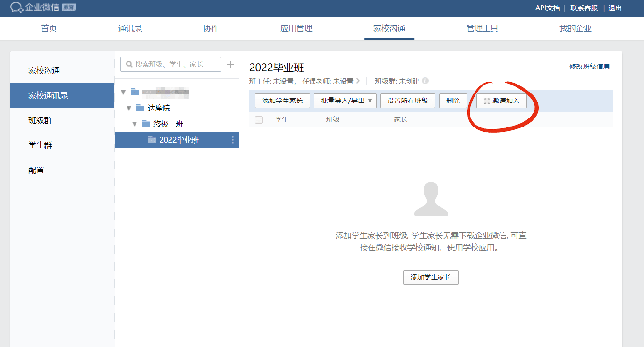Tick the select-all checkbox in table header

pos(259,120)
